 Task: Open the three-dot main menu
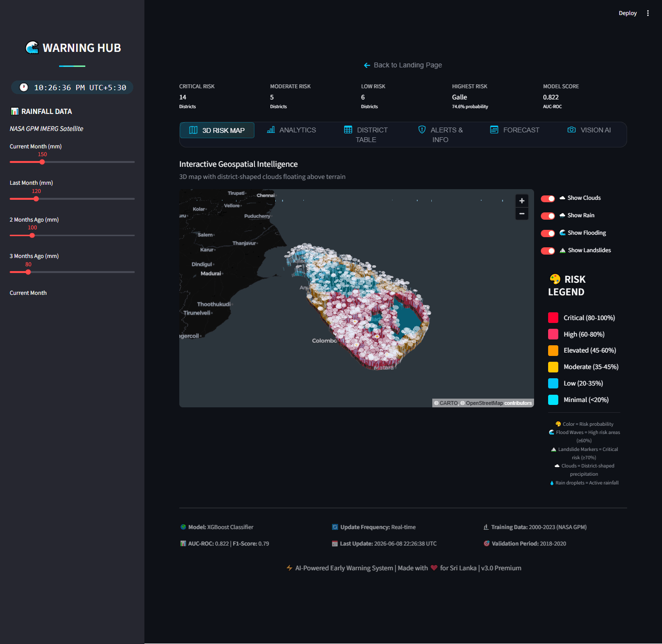647,13
